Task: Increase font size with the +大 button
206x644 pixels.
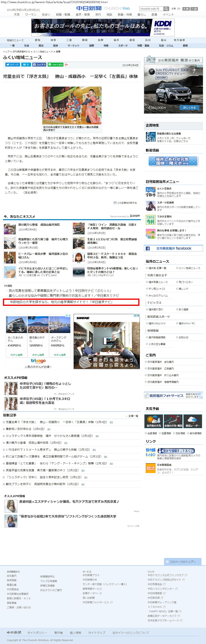Action: tap(186, 9)
